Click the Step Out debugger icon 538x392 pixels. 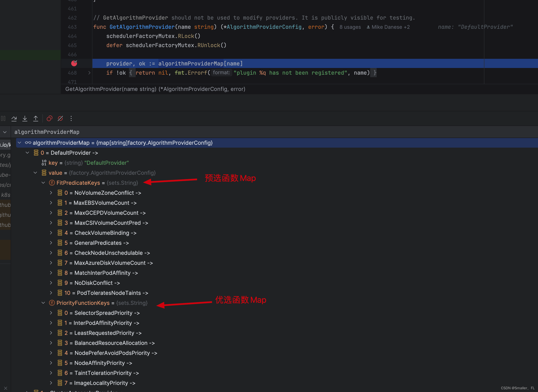pyautogui.click(x=36, y=118)
